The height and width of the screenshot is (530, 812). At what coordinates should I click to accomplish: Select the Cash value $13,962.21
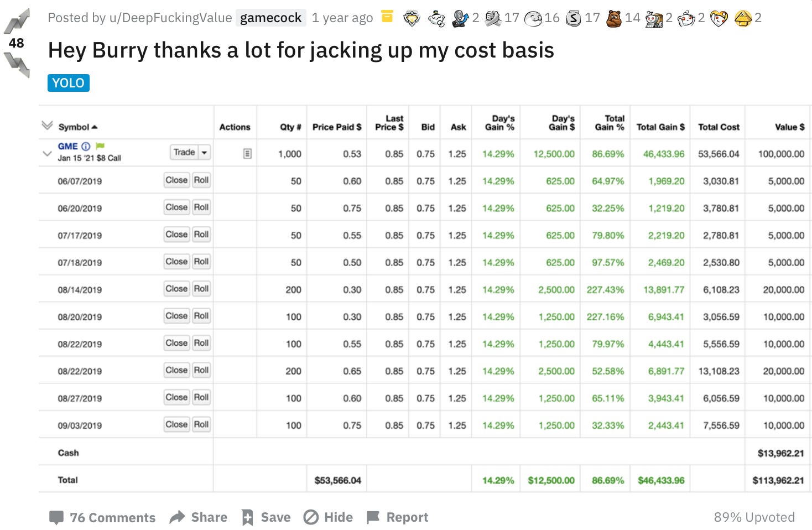pos(781,453)
